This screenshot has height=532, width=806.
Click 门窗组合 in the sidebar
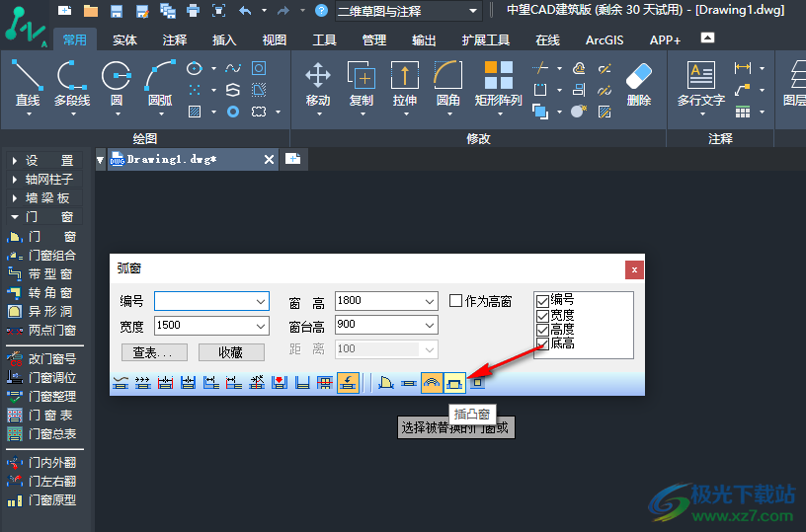click(x=41, y=256)
